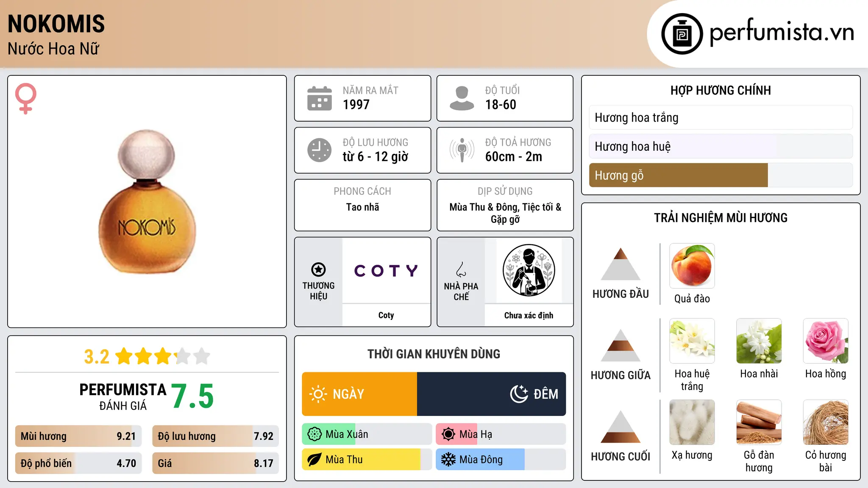Click the Độ phổ biến 4.70 score bar
The height and width of the screenshot is (488, 868).
click(78, 463)
